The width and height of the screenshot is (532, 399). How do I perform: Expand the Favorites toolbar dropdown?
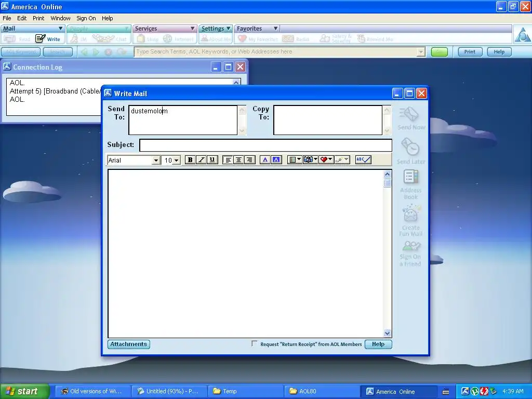(276, 29)
